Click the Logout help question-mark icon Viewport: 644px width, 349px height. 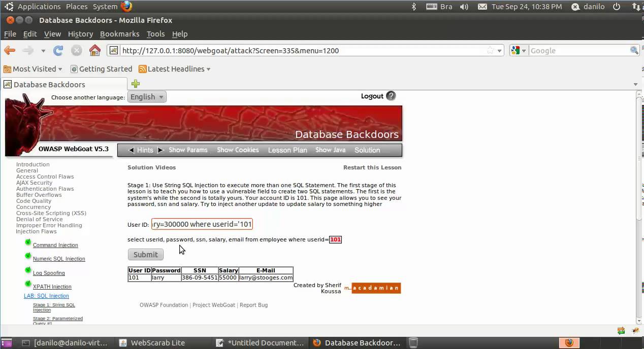click(x=391, y=96)
